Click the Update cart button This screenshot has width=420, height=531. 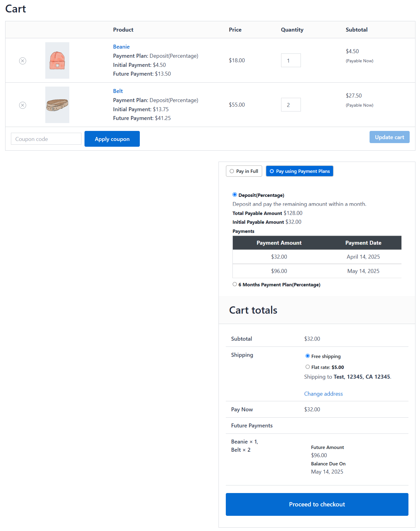pos(389,137)
